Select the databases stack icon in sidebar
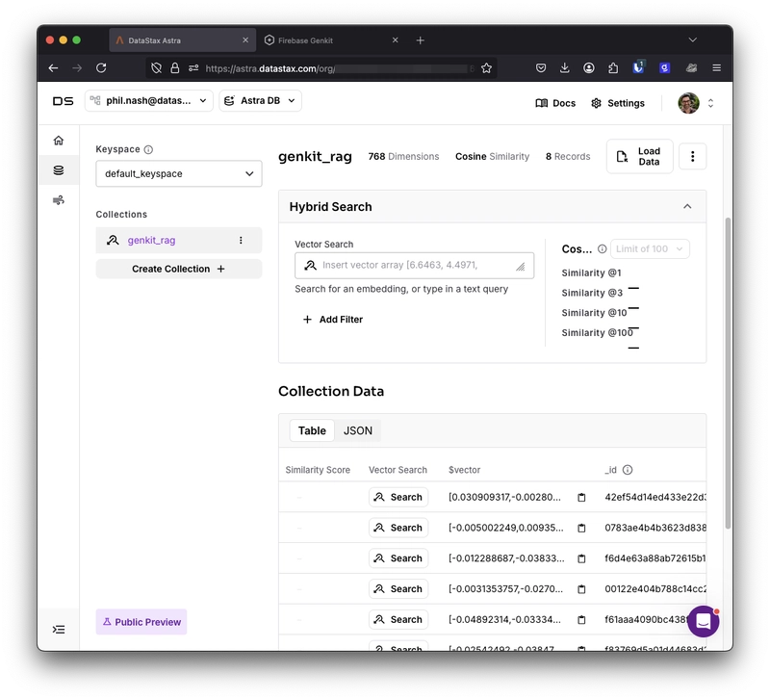This screenshot has width=770, height=700. point(59,170)
